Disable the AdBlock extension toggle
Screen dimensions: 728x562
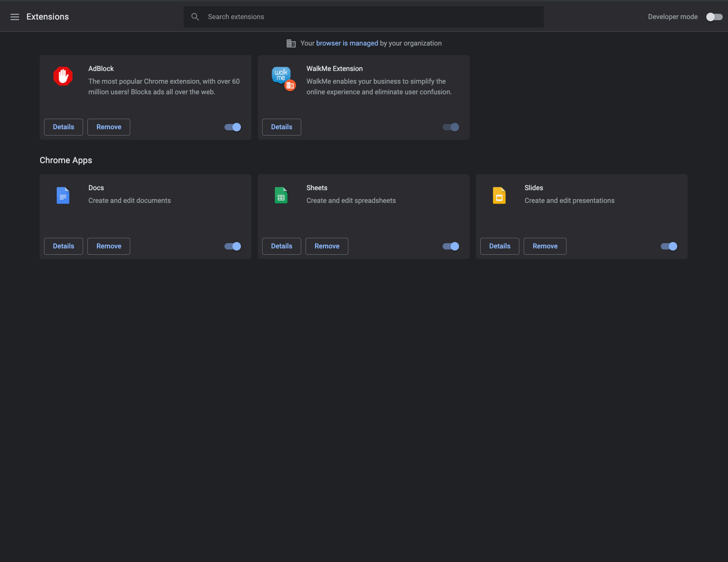(233, 127)
